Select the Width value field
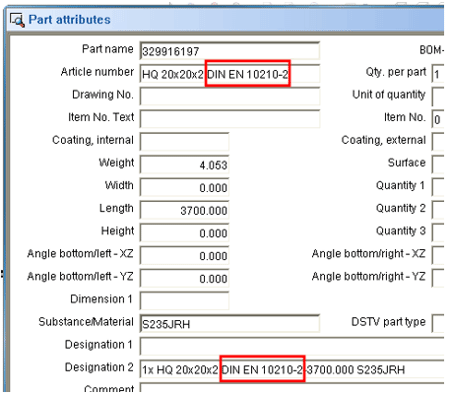 184,187
